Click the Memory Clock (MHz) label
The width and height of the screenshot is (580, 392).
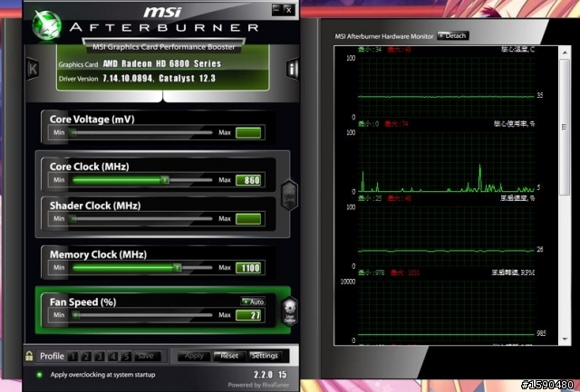pos(99,254)
